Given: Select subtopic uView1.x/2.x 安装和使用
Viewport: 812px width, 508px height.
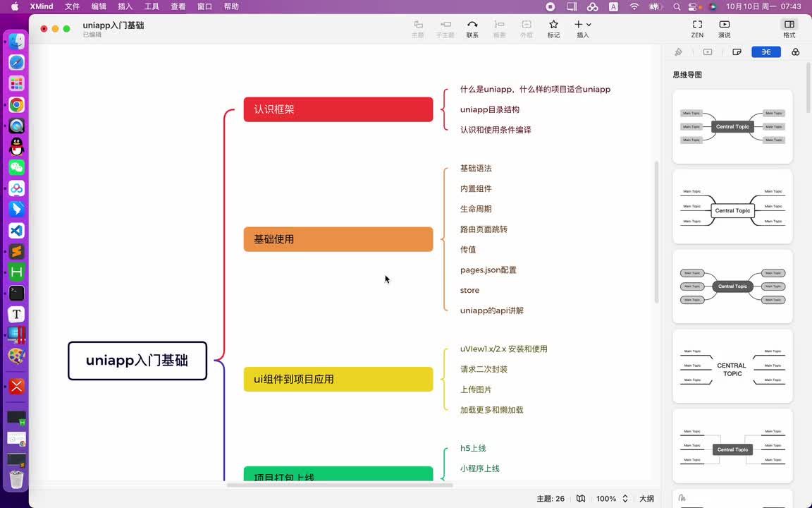Looking at the screenshot, I should tap(503, 349).
